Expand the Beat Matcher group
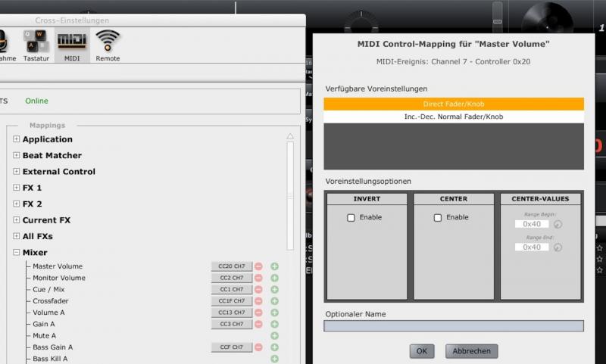Screen dimensions: 606x364 pyautogui.click(x=17, y=155)
